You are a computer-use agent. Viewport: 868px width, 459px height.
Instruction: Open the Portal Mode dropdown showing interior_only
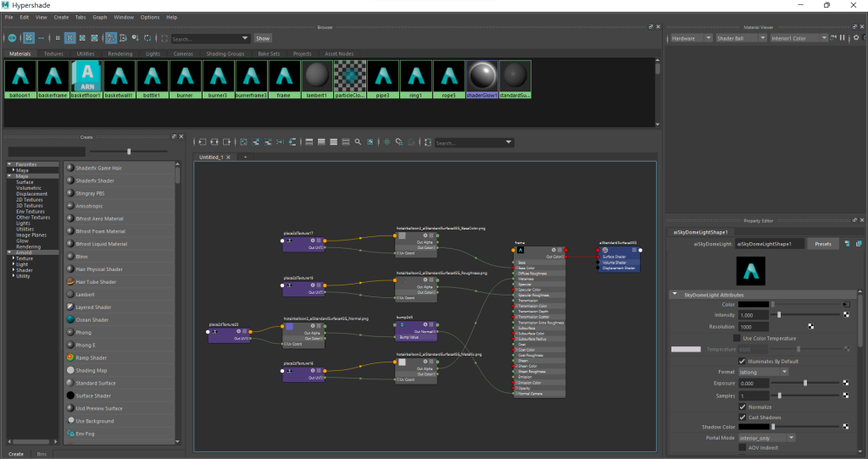click(766, 438)
